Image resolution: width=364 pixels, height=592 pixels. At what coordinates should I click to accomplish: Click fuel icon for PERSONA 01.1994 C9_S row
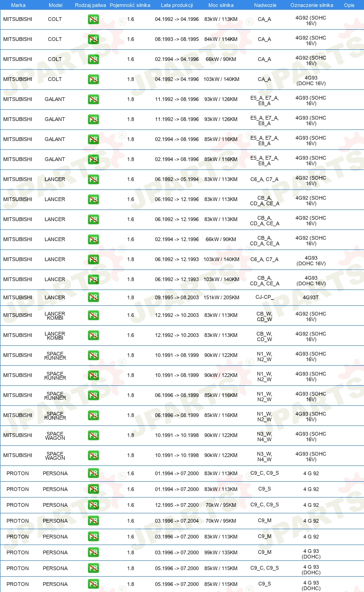point(93,489)
